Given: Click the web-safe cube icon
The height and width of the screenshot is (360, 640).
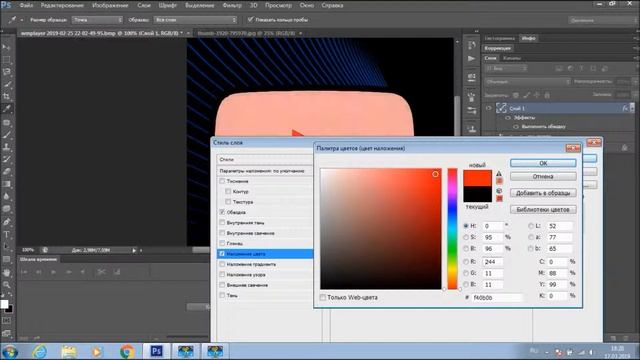Looking at the screenshot, I should coord(499,191).
